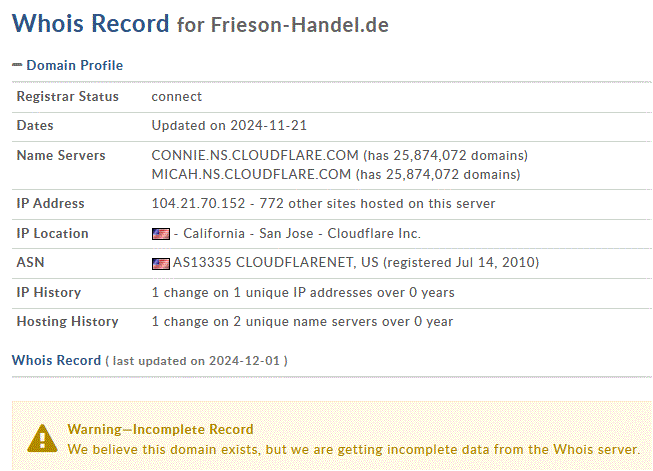653x471 pixels.
Task: Click the US flag in IP Location row
Action: pos(161,234)
